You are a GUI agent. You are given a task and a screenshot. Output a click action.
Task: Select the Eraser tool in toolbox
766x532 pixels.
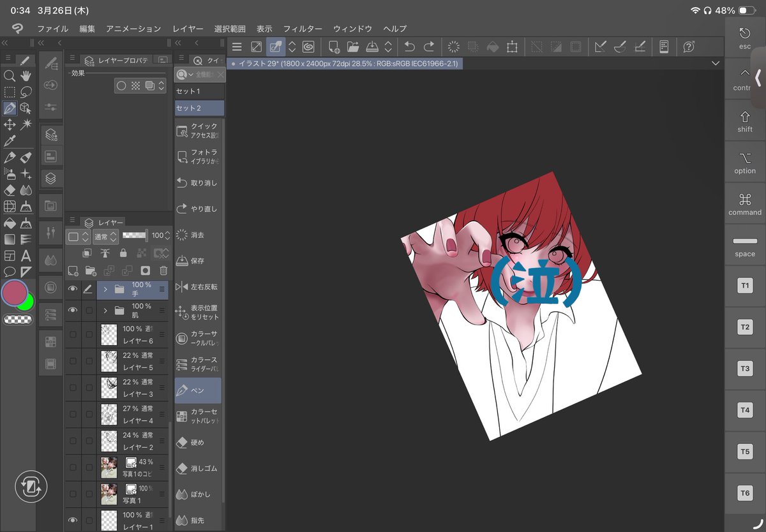tap(10, 190)
